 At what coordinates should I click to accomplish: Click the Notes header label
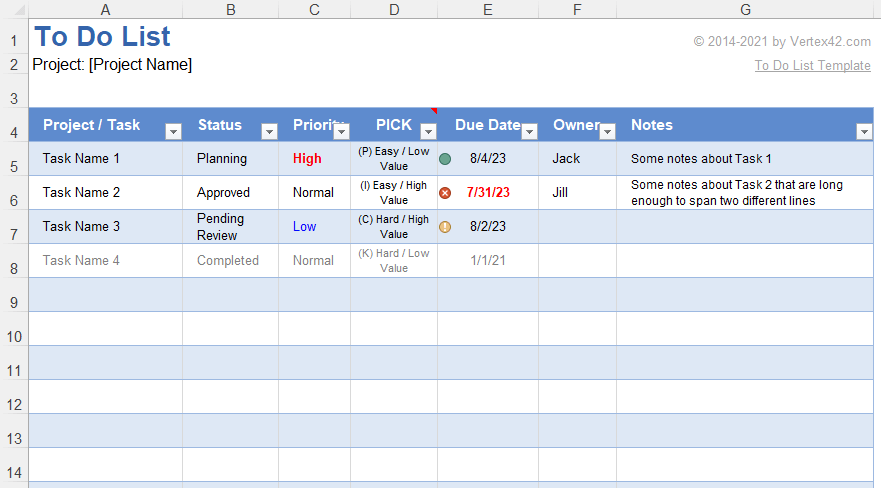[652, 125]
